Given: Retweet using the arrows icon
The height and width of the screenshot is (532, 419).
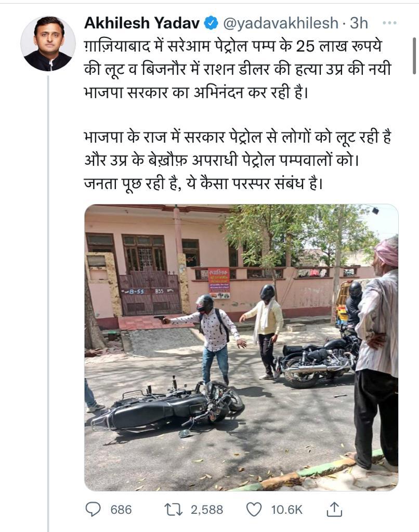Looking at the screenshot, I should [174, 510].
